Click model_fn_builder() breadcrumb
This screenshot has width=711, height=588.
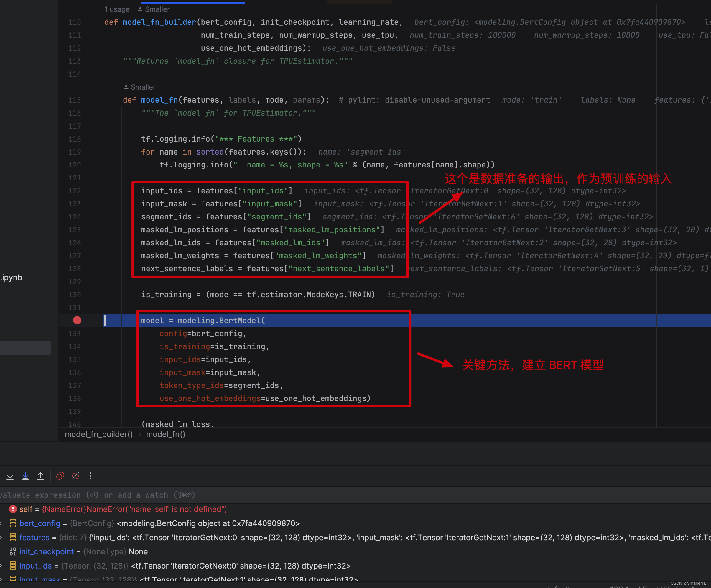click(x=99, y=434)
